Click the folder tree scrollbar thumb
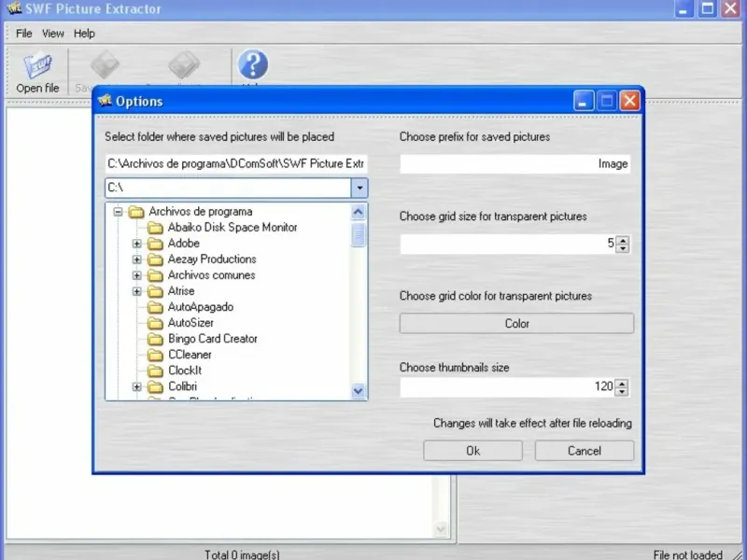 pos(359,234)
